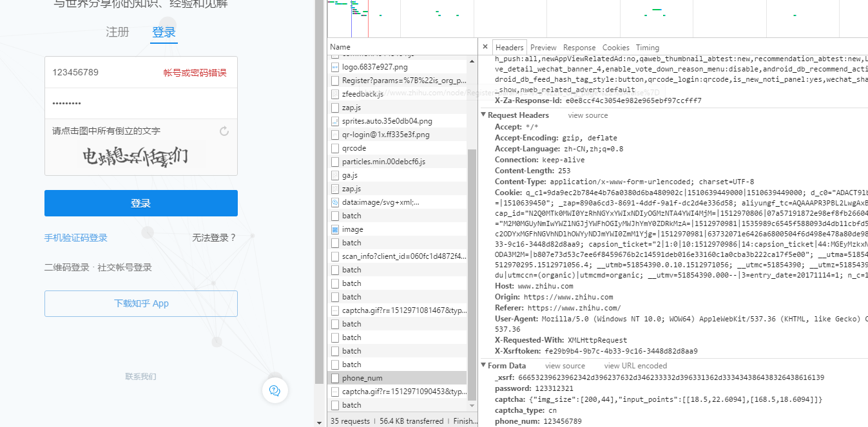Select captcha.gif?r=1512971081467 request

click(x=398, y=310)
